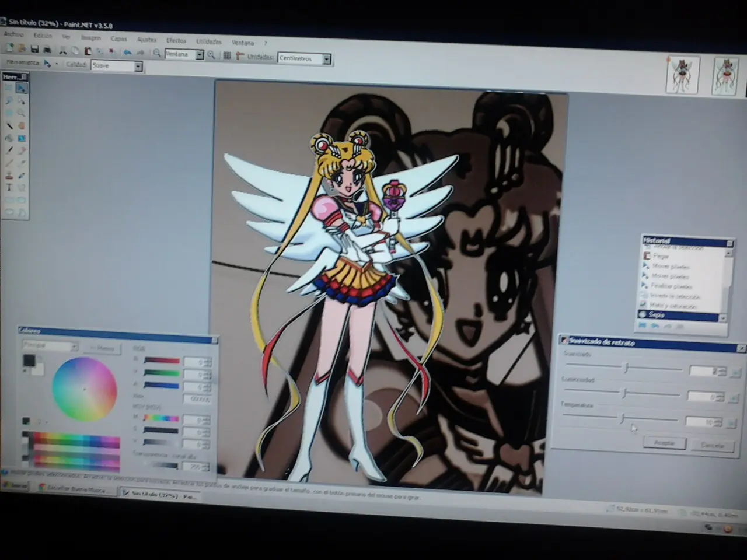Click the Cancelar button

(x=712, y=445)
